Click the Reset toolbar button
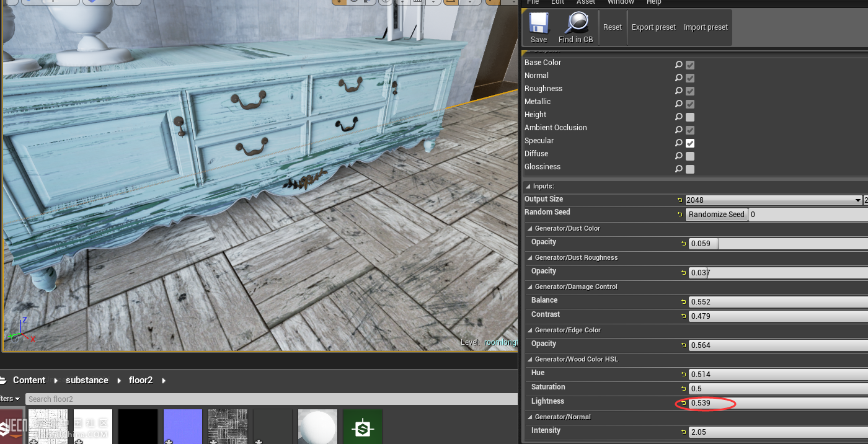This screenshot has width=868, height=444. click(613, 27)
